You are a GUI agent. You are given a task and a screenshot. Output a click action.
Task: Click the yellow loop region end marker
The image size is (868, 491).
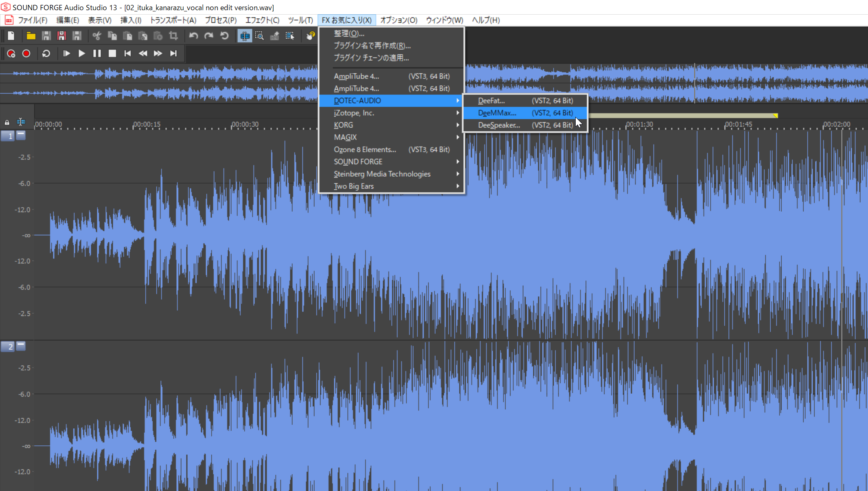click(x=775, y=116)
